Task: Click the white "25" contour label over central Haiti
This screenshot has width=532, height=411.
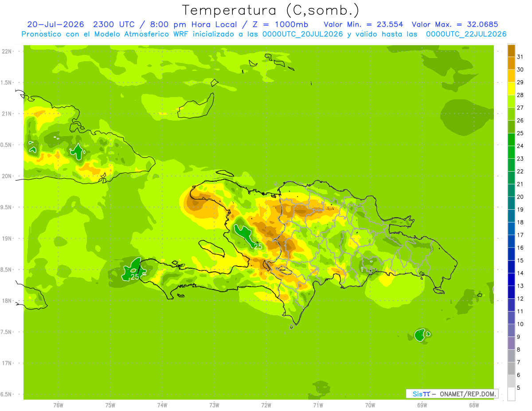Action: tap(258, 247)
